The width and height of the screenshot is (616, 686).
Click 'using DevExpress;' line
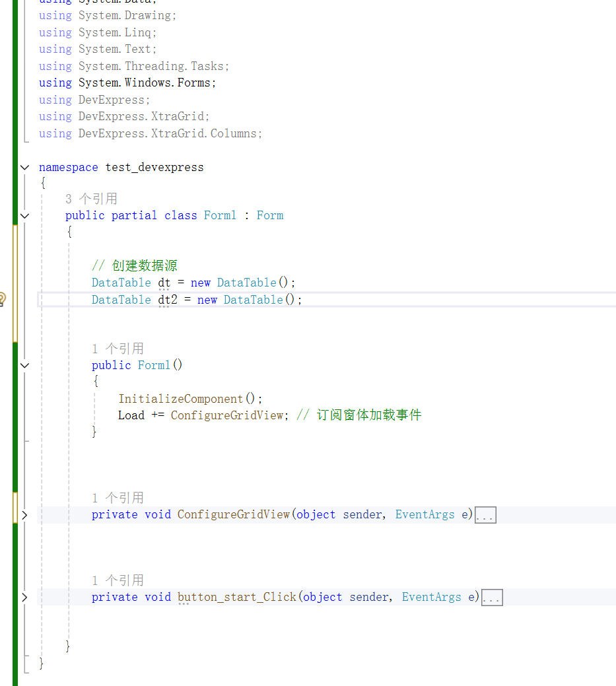pos(94,100)
